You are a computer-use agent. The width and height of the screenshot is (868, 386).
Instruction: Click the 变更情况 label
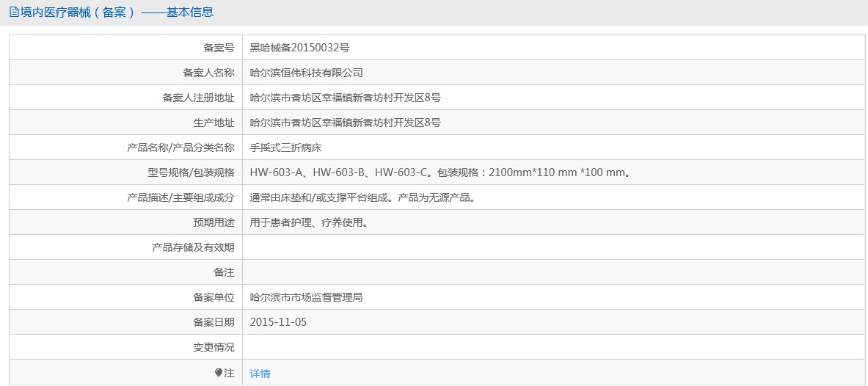pyautogui.click(x=214, y=347)
